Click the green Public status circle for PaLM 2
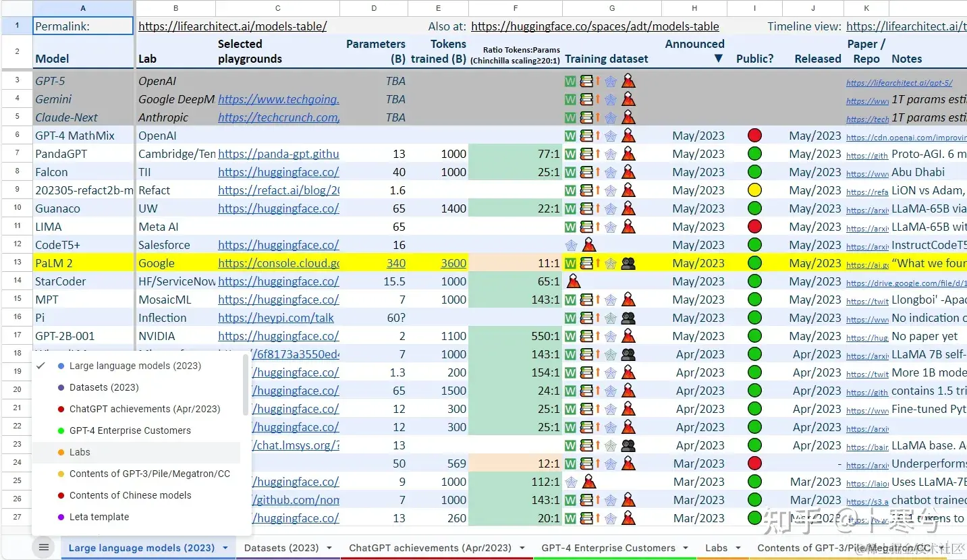The height and width of the screenshot is (560, 967). [755, 263]
